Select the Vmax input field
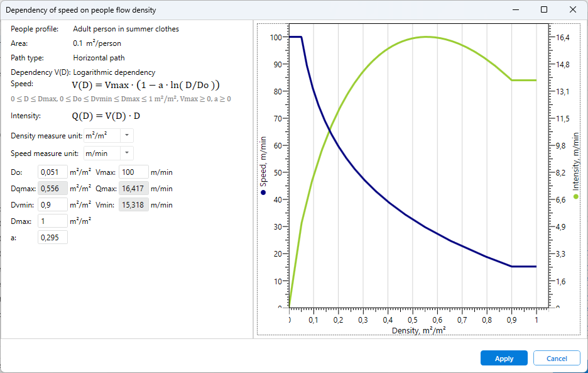 pyautogui.click(x=133, y=172)
